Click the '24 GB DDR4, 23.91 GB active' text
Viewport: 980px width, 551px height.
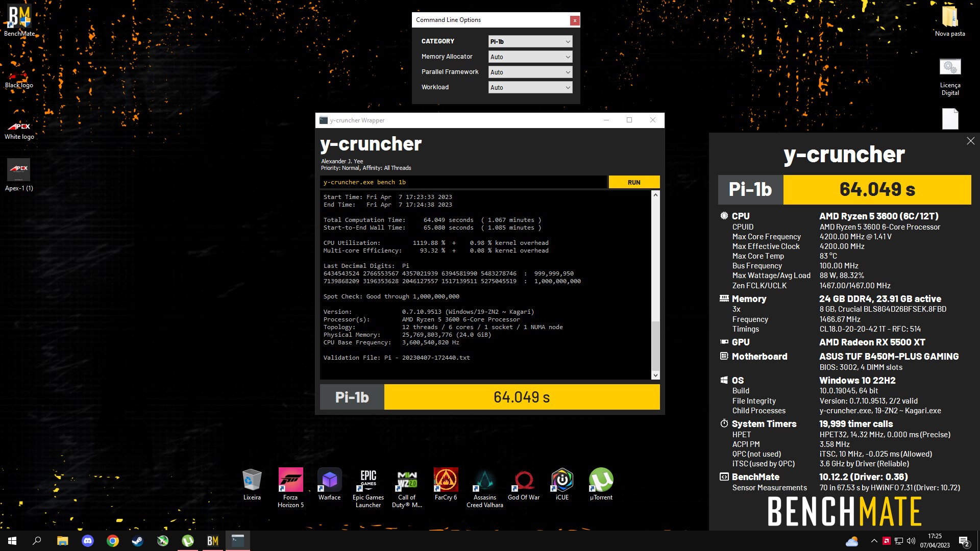pos(880,299)
